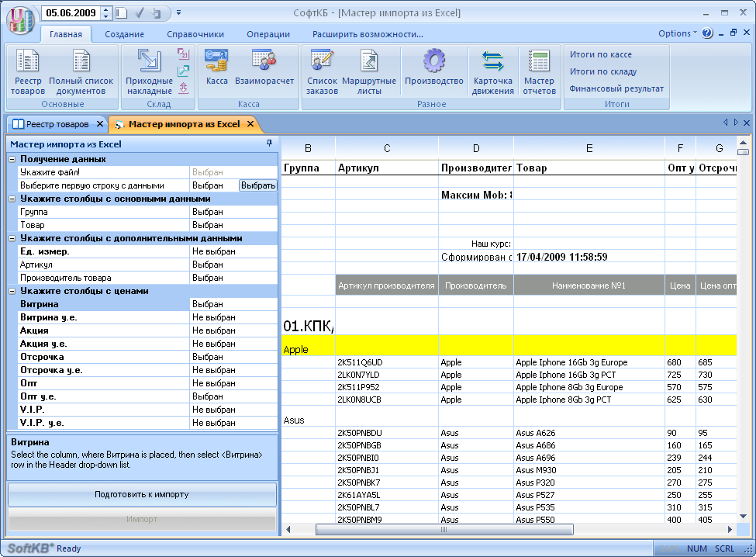Open Итоги по складу
The width and height of the screenshot is (756, 557).
click(602, 71)
